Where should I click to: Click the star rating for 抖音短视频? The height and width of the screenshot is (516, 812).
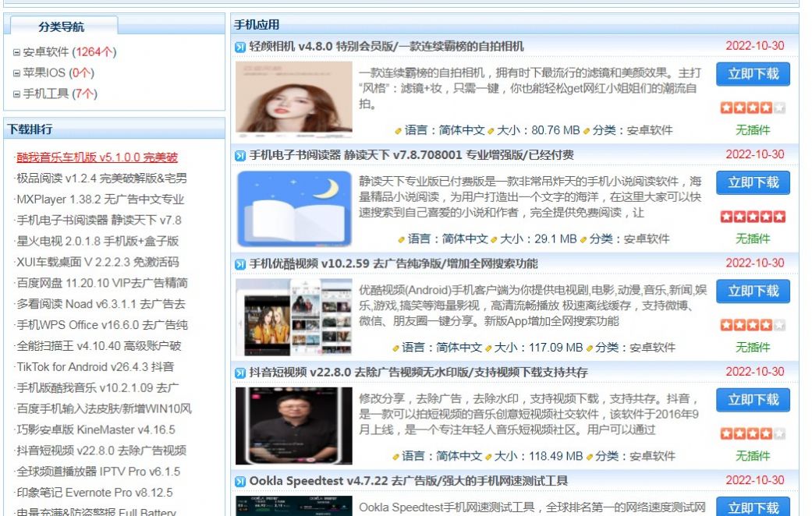tap(753, 433)
